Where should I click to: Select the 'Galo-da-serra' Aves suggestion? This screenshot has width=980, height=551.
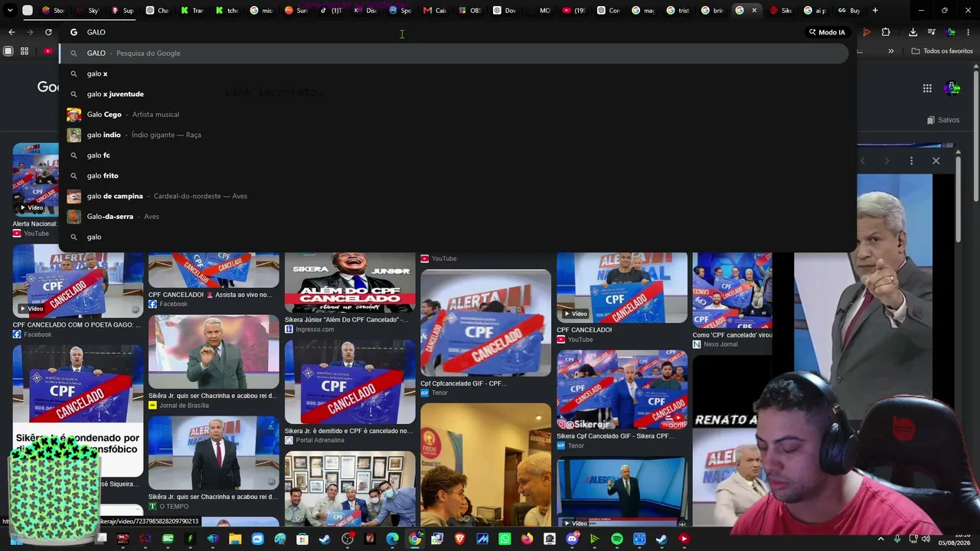pos(455,217)
